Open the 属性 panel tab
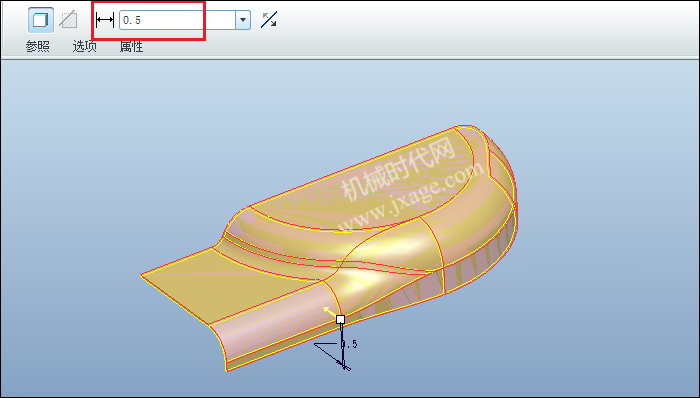 [131, 46]
